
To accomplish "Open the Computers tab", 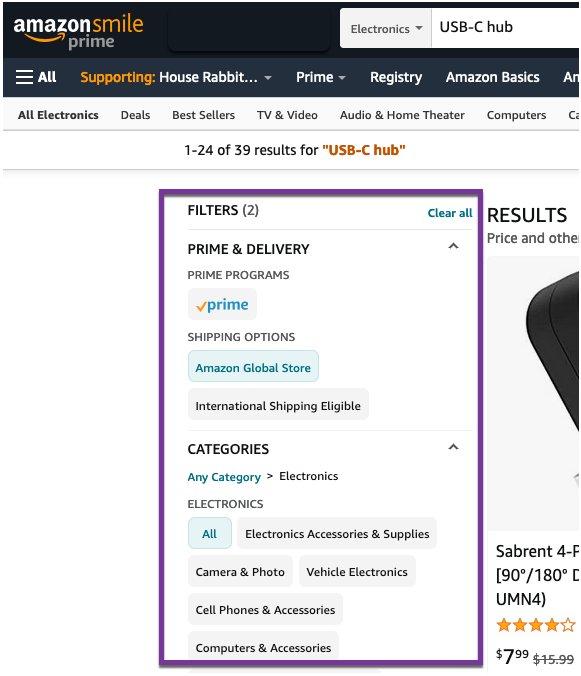I will click(516, 115).
